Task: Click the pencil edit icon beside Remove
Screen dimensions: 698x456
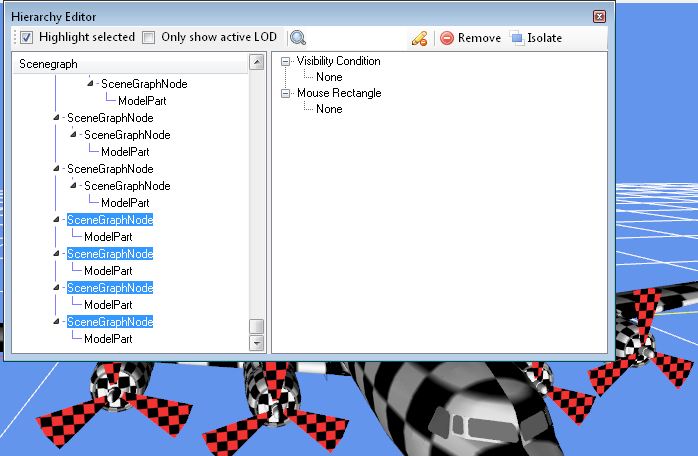Action: click(419, 38)
